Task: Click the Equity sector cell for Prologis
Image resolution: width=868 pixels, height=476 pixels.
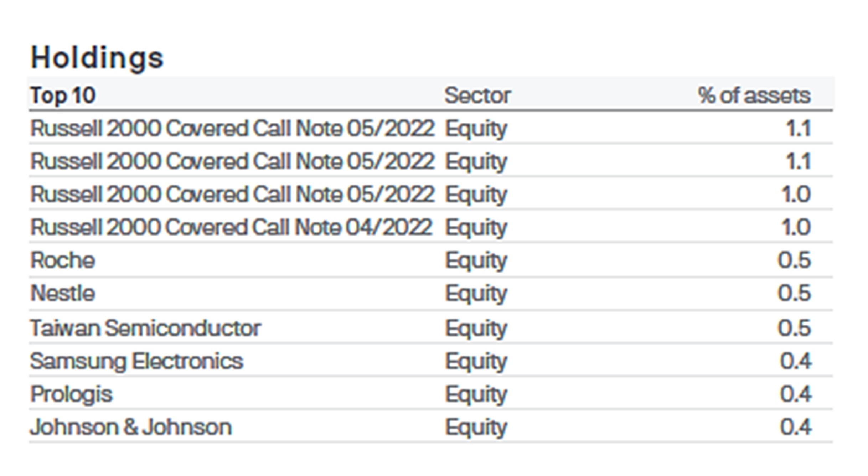Action: (x=476, y=395)
